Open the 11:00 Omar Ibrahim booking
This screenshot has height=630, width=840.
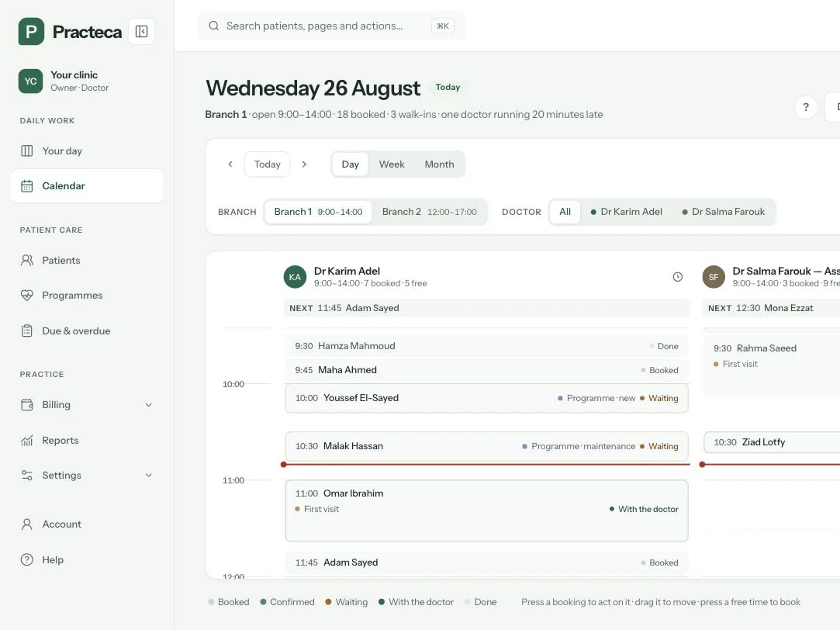486,511
